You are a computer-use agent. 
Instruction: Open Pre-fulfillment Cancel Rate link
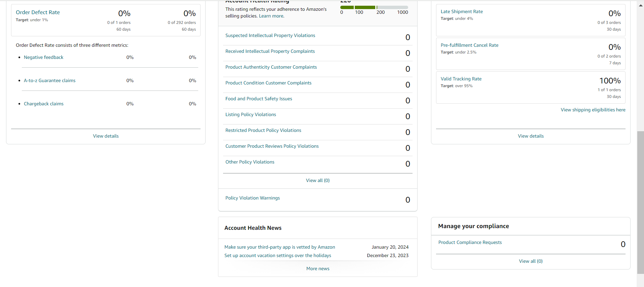[x=470, y=45]
